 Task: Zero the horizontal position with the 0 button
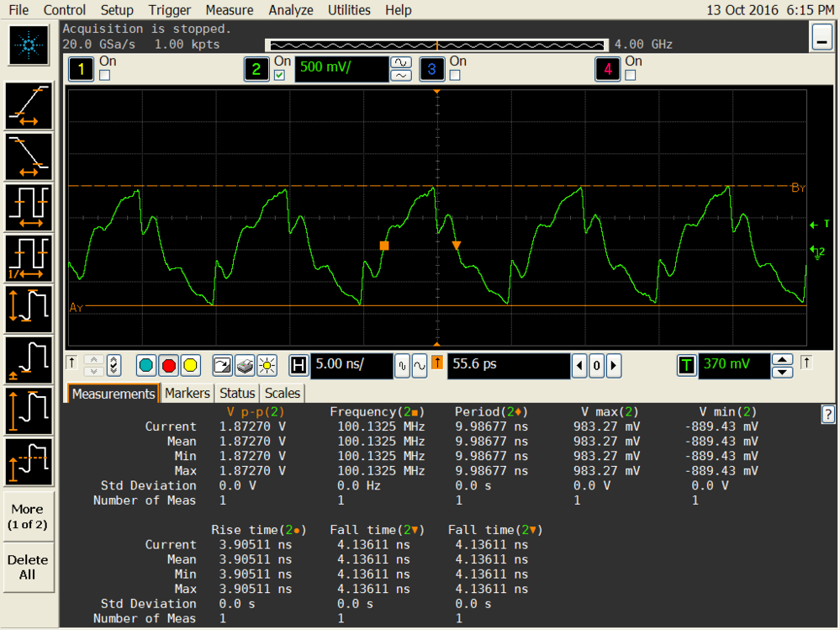coord(596,366)
